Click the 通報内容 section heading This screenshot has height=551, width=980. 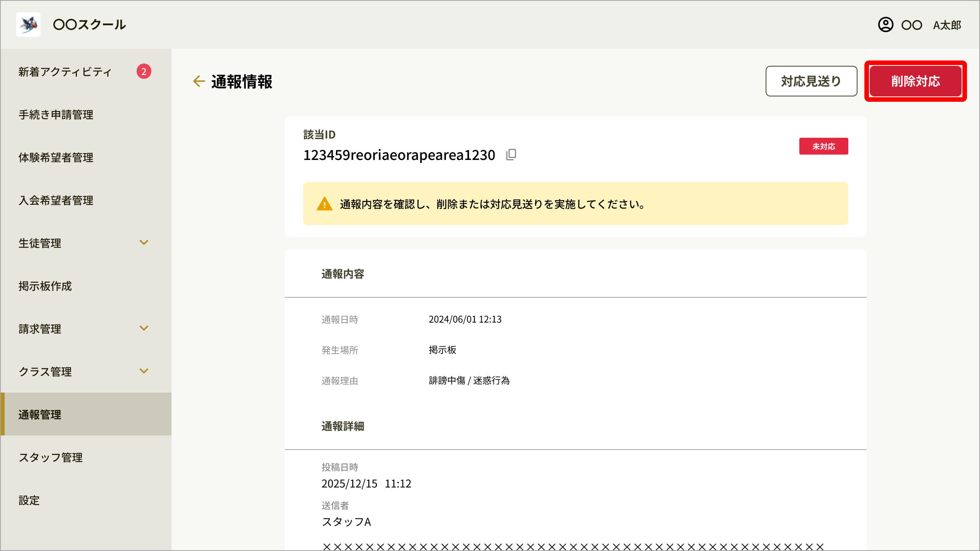coord(343,274)
